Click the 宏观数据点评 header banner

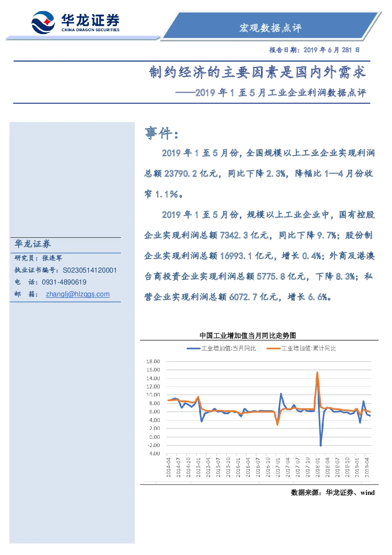pos(271,28)
